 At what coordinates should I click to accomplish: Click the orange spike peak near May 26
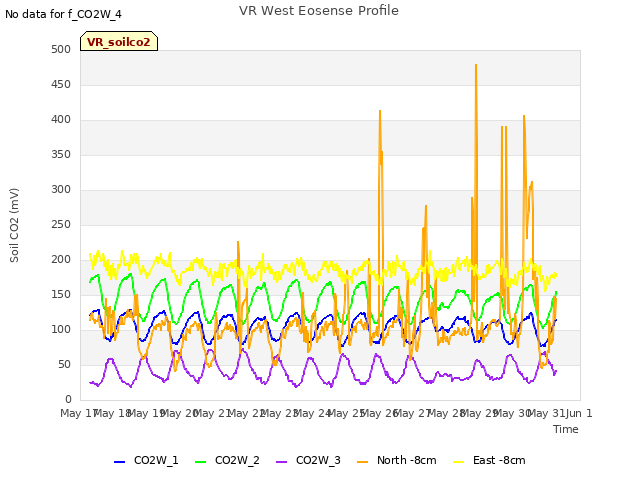point(380,111)
